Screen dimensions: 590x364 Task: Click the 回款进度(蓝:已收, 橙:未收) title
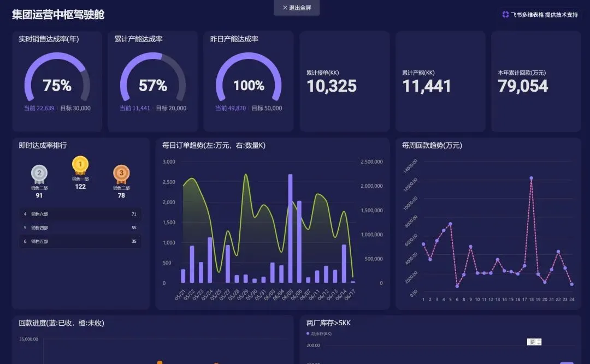[x=61, y=323]
